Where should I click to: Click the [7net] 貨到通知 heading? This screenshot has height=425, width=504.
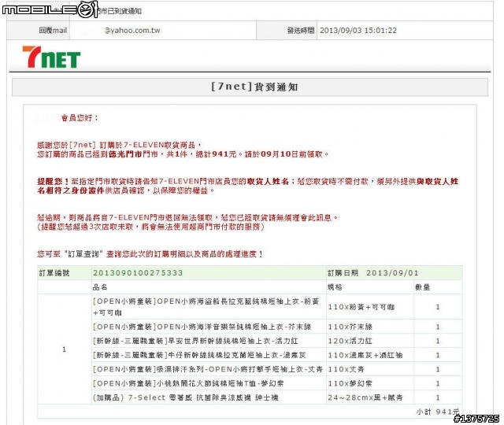point(254,87)
